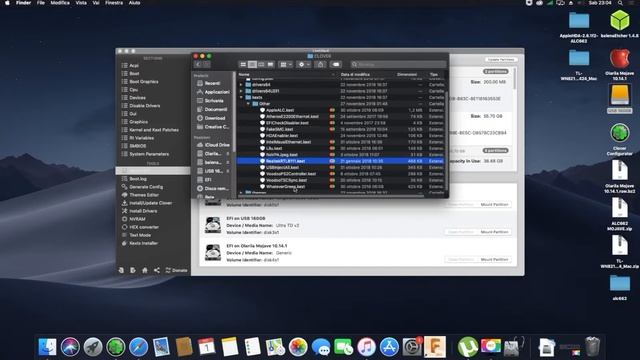Open balenaEtcher 1.4.8 desktop icon

coord(620,24)
